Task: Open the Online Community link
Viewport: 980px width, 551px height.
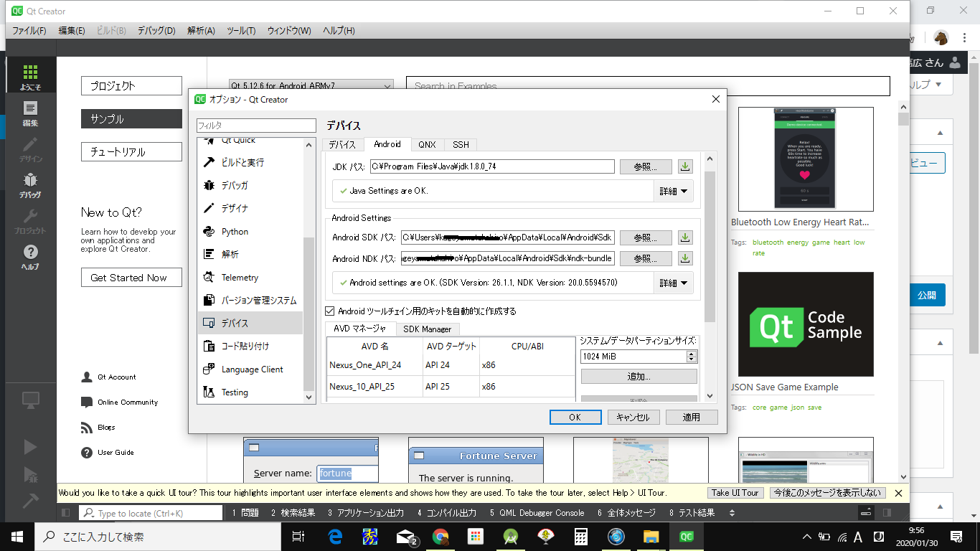Action: (128, 402)
